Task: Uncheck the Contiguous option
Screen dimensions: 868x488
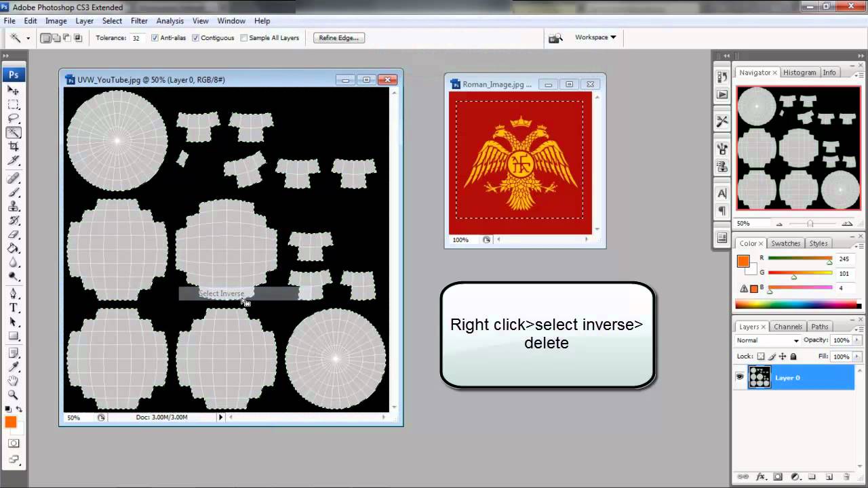Action: pyautogui.click(x=196, y=38)
